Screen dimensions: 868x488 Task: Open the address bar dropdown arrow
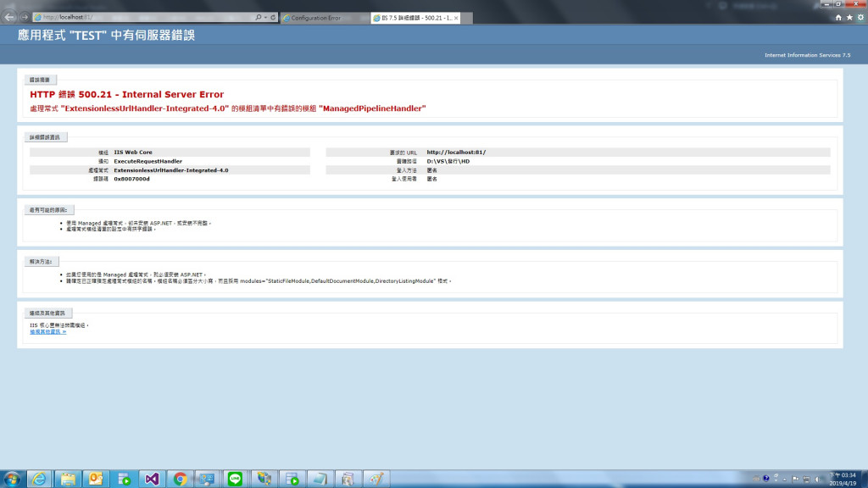point(265,17)
